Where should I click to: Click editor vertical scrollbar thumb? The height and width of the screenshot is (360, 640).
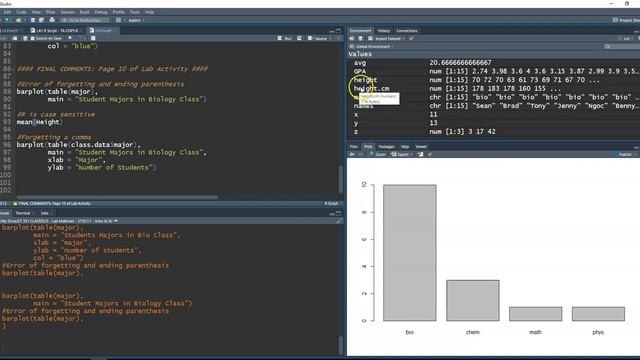click(x=340, y=179)
